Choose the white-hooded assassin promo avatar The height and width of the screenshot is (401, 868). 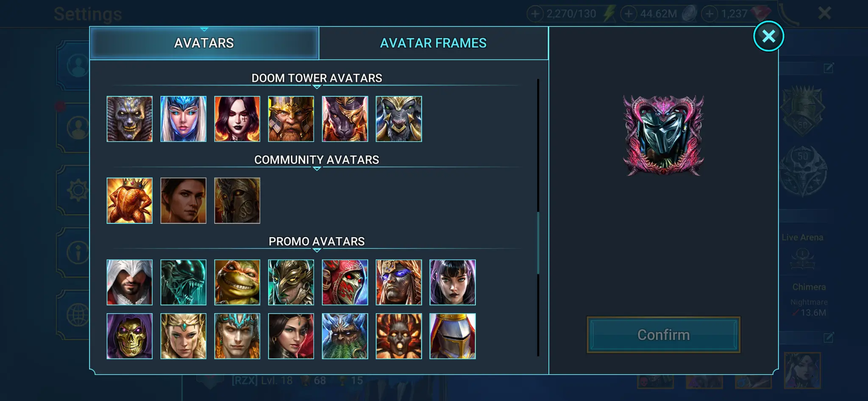pyautogui.click(x=129, y=282)
